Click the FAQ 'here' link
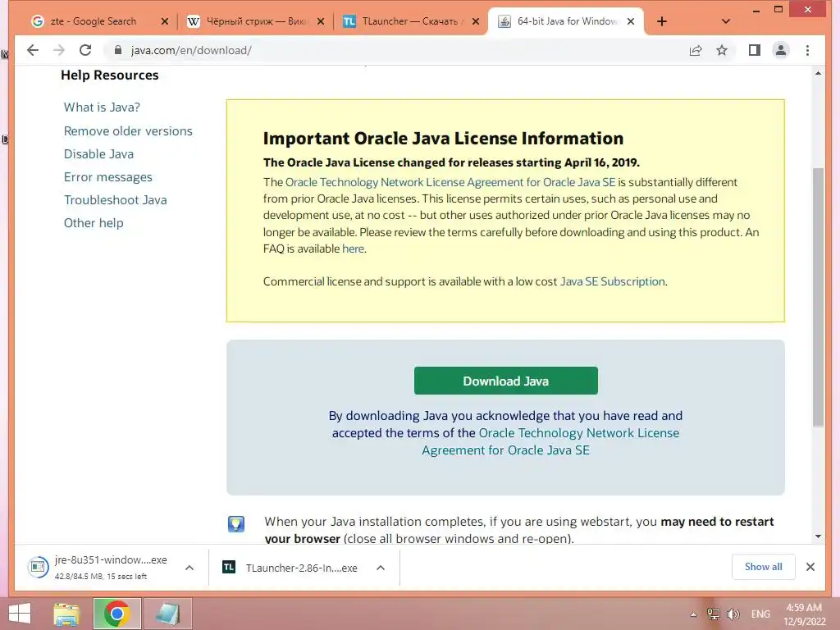 [353, 249]
